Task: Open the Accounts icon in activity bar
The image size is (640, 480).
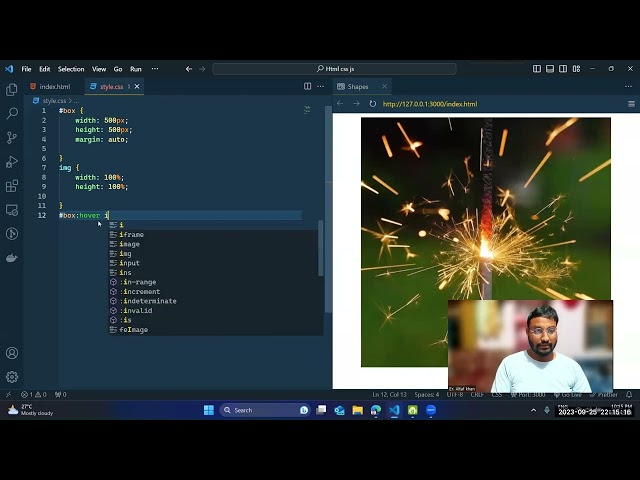Action: (x=12, y=353)
